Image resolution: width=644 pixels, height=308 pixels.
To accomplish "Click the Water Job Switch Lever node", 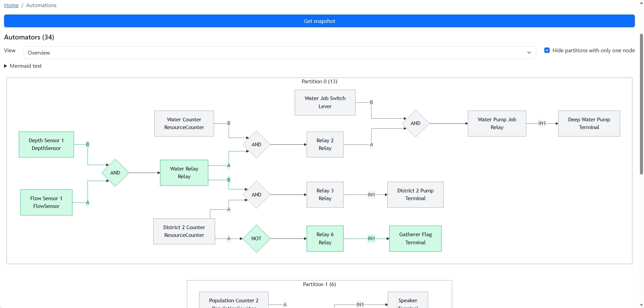I will [325, 102].
